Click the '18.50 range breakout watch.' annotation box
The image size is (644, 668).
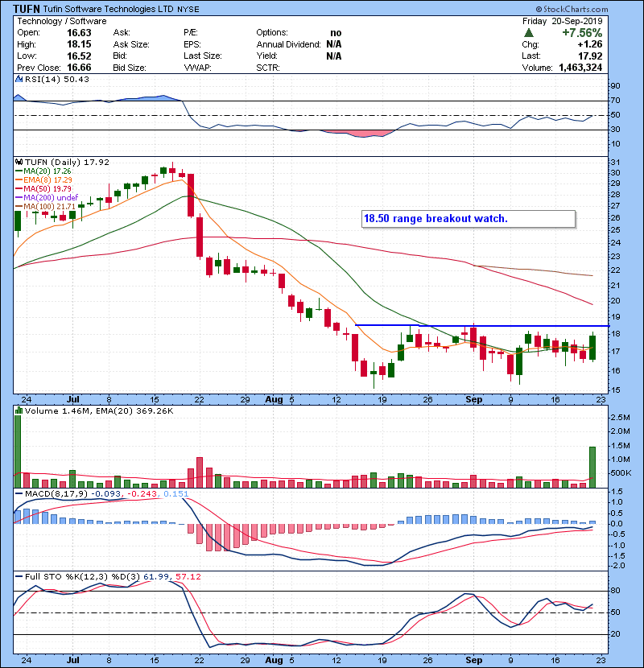tap(467, 219)
